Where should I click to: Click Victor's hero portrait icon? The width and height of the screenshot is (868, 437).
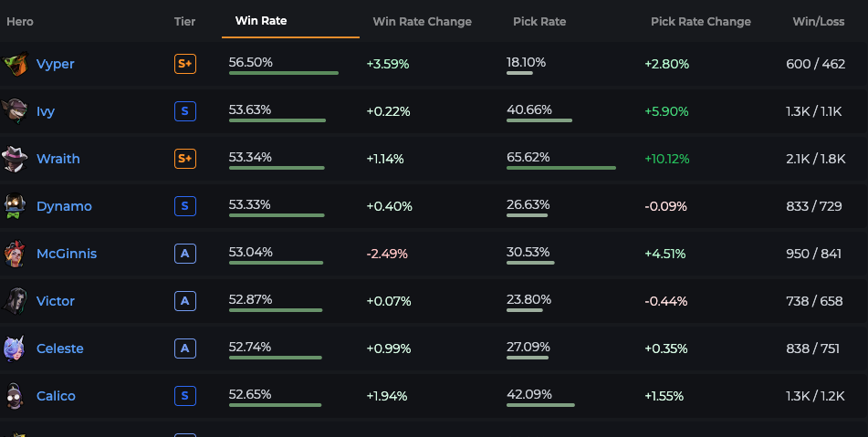(15, 301)
